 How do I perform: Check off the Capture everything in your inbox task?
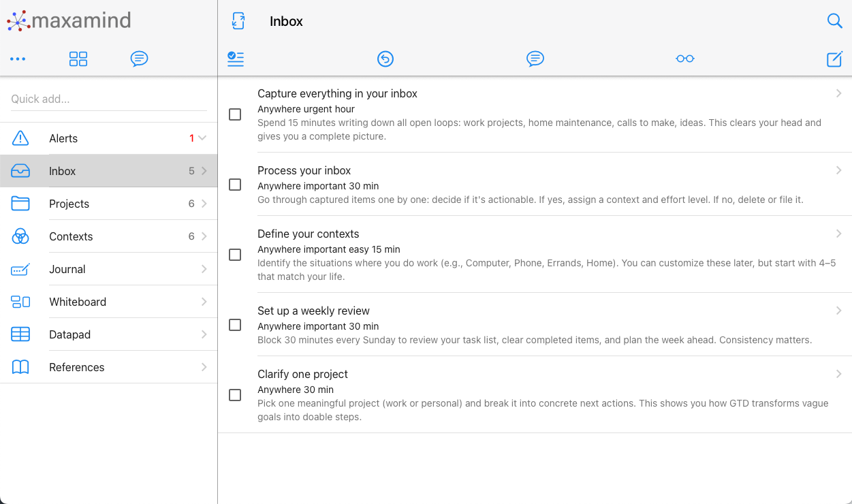pos(235,114)
